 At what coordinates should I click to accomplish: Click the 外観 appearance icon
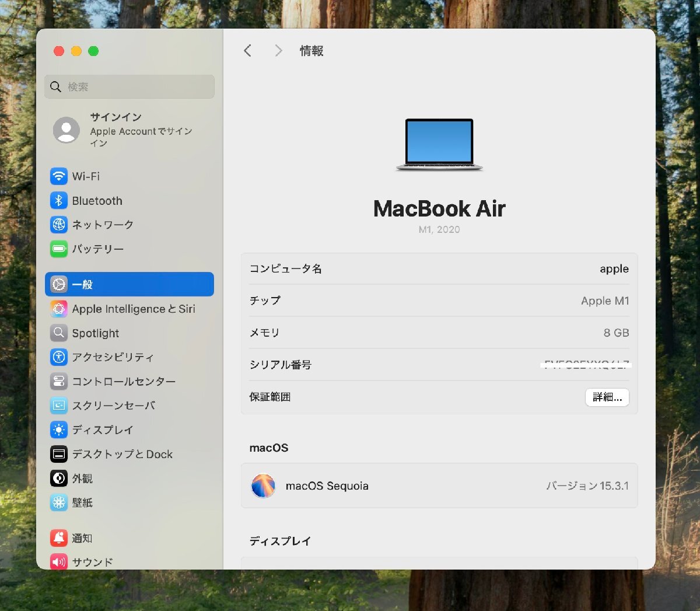(x=59, y=479)
